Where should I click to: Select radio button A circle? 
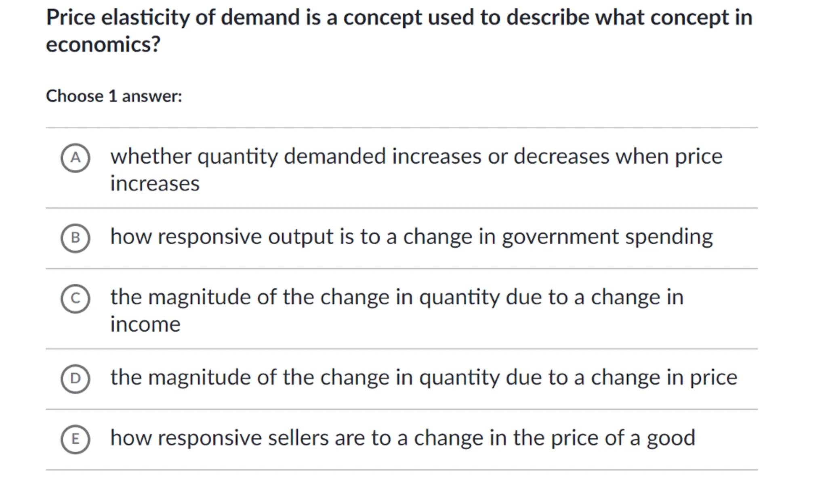coord(75,158)
